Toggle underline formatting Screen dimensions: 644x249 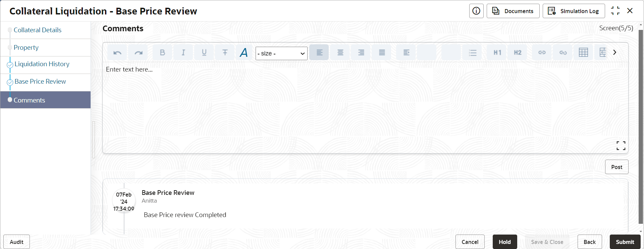[204, 52]
